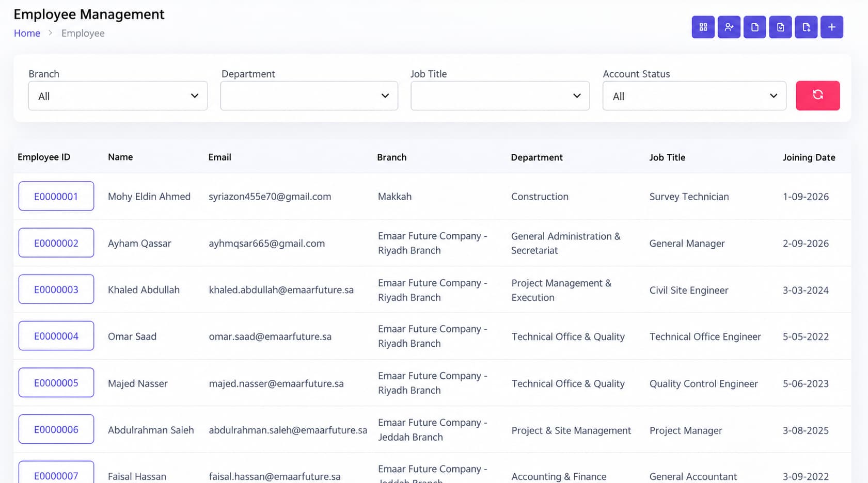This screenshot has height=483, width=868.
Task: Open employee E0000004 record
Action: click(56, 336)
